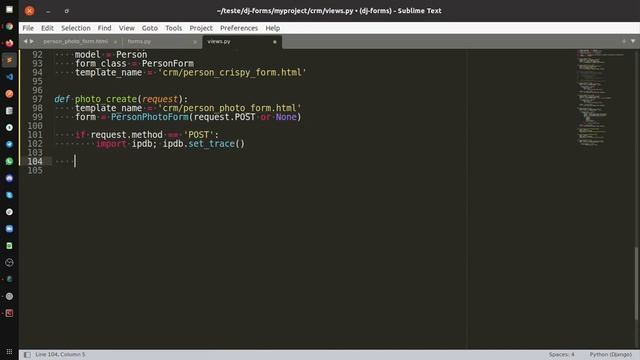Click the vertical scrollbar thumb
This screenshot has height=360, width=640.
(636, 284)
